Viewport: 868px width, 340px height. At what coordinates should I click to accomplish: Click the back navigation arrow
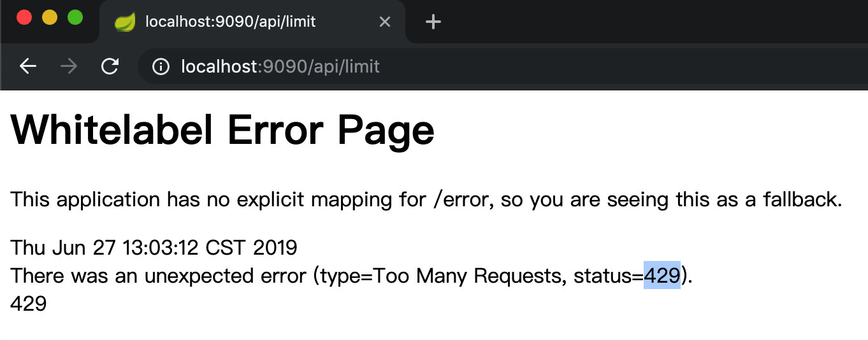click(28, 66)
